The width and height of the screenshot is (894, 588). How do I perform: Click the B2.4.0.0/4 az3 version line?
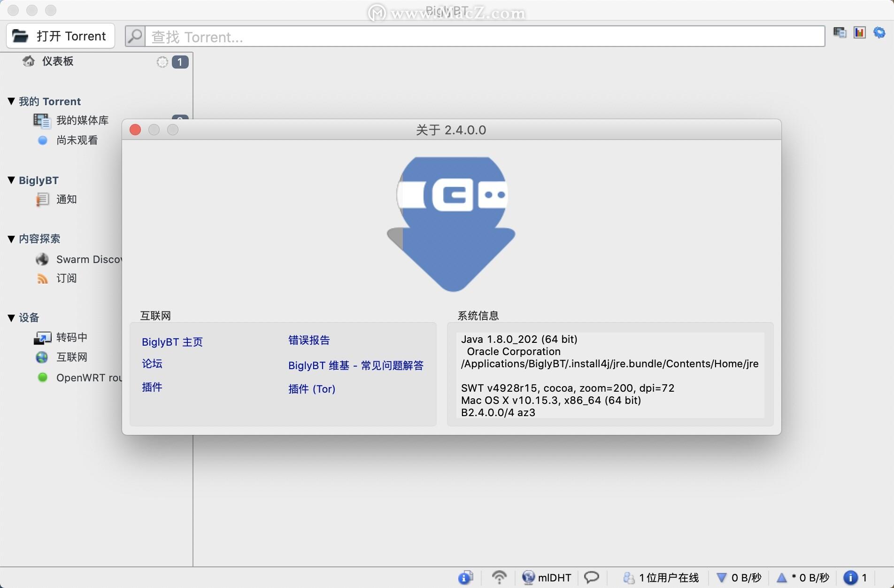click(x=498, y=412)
